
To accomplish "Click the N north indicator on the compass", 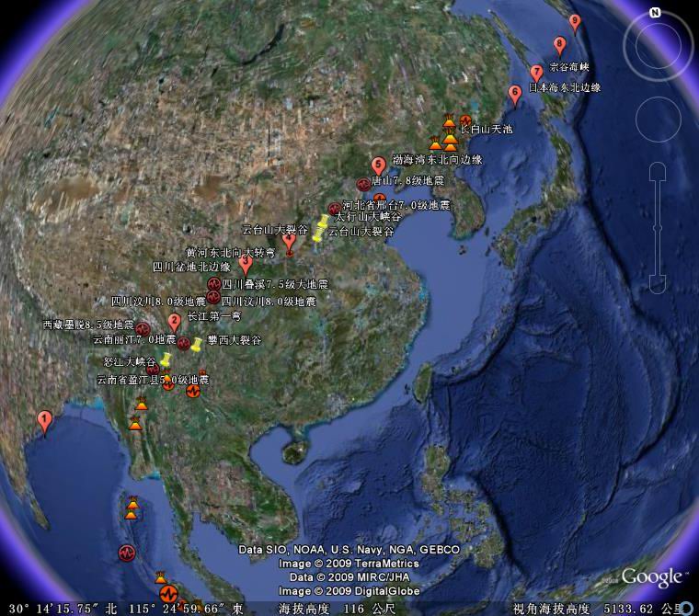I will click(x=655, y=13).
